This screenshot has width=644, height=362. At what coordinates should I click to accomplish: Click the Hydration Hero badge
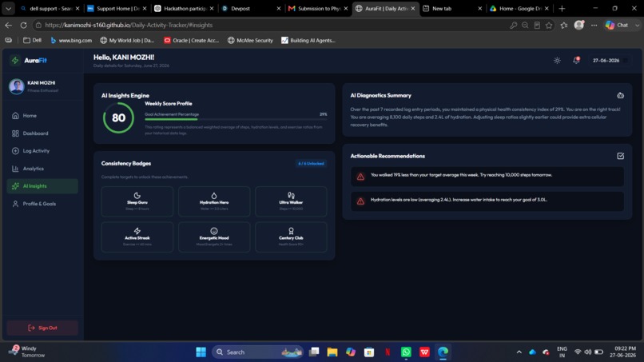coord(214,201)
